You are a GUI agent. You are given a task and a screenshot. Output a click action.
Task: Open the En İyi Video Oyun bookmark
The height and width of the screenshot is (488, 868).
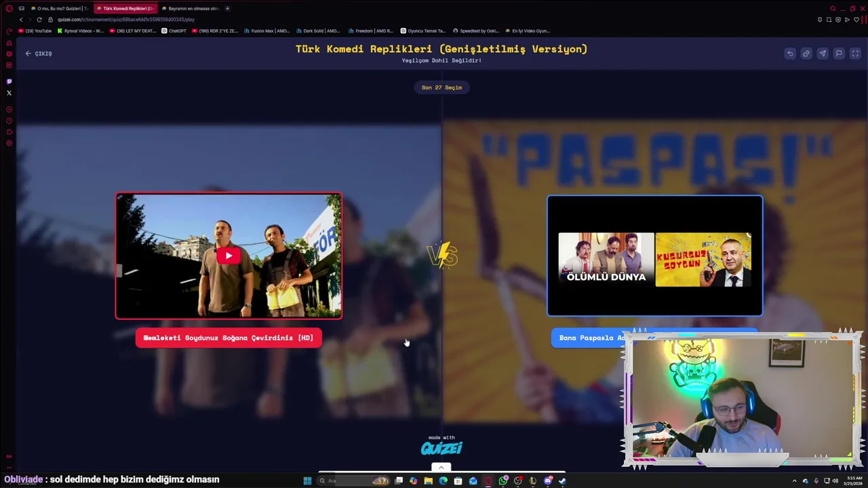point(528,30)
